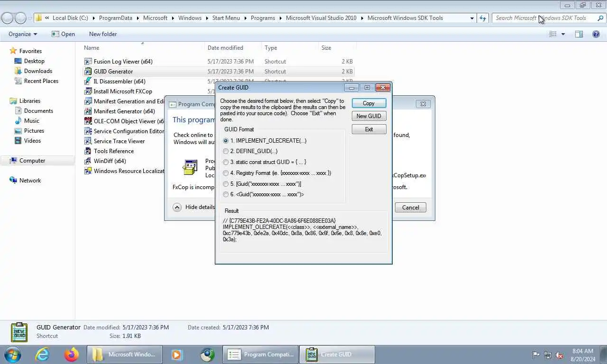Click the volume icon in system tray

tap(559, 355)
